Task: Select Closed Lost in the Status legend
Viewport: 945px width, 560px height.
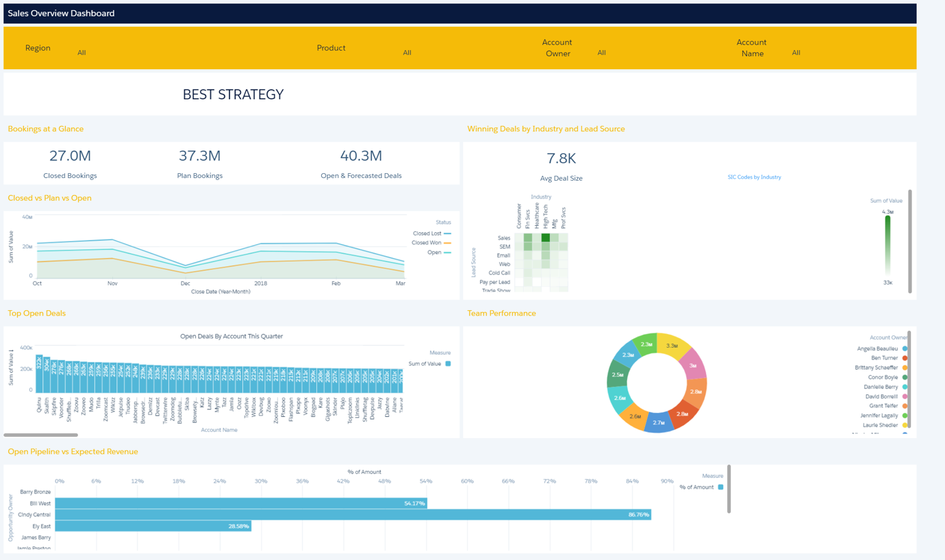Action: pos(431,233)
